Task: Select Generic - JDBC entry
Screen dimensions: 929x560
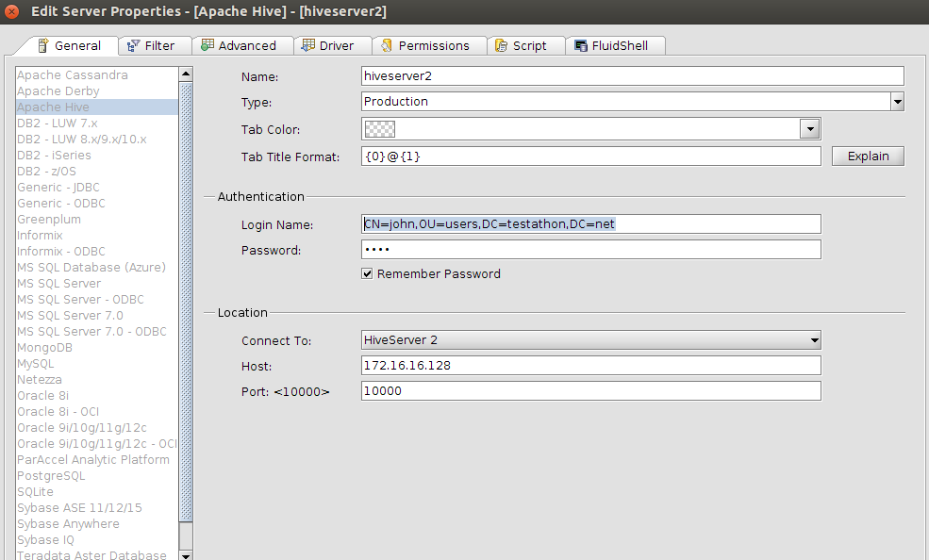Action: 96,187
